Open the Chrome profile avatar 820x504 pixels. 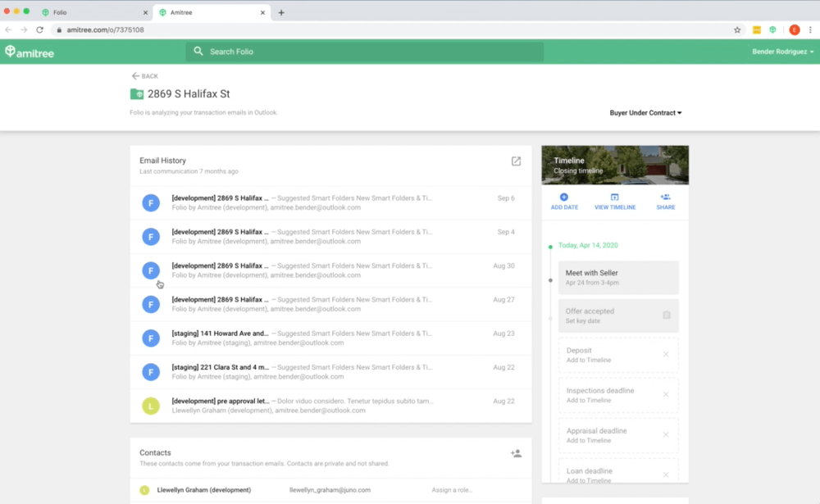click(795, 30)
